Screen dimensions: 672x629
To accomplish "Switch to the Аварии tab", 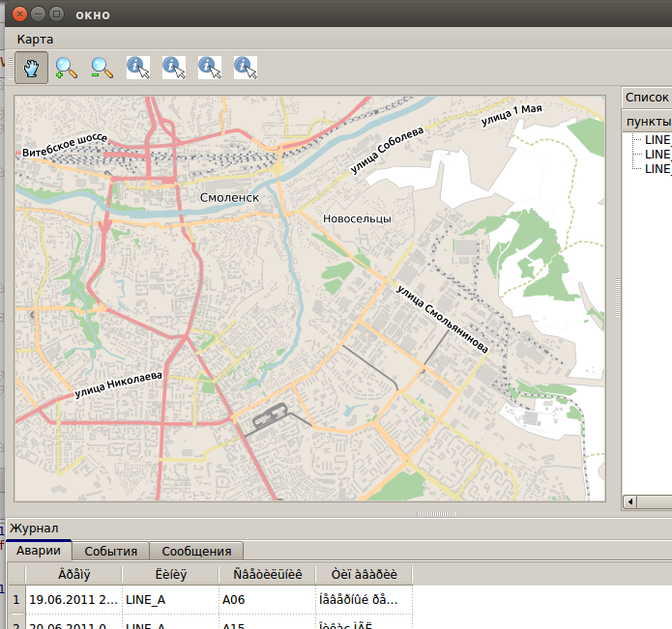I will pyautogui.click(x=39, y=551).
